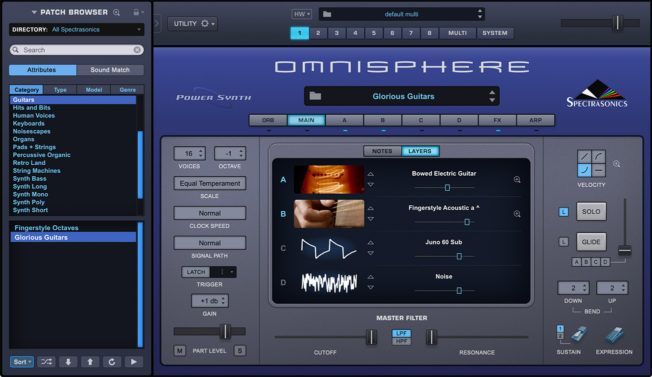Audition the patch with play button
This screenshot has width=652, height=377.
pos(133,362)
